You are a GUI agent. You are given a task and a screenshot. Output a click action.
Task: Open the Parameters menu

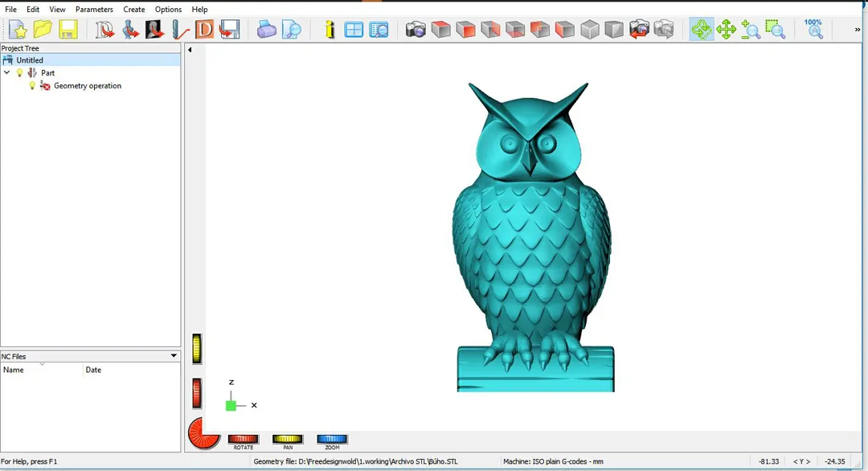[x=94, y=10]
